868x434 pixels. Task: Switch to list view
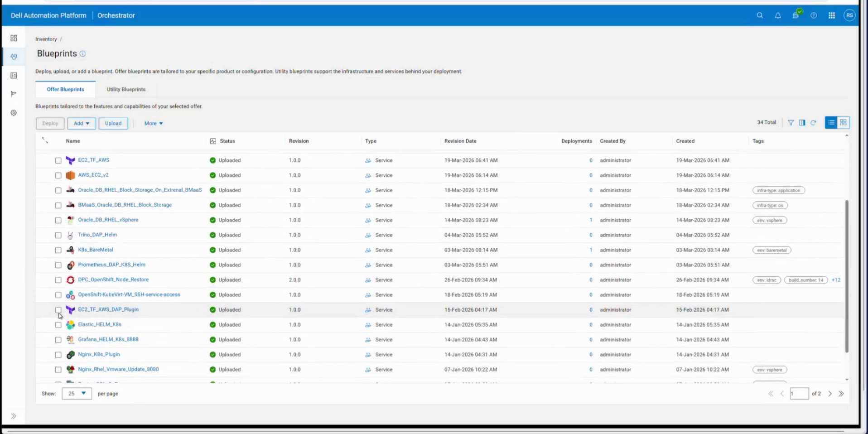click(831, 123)
